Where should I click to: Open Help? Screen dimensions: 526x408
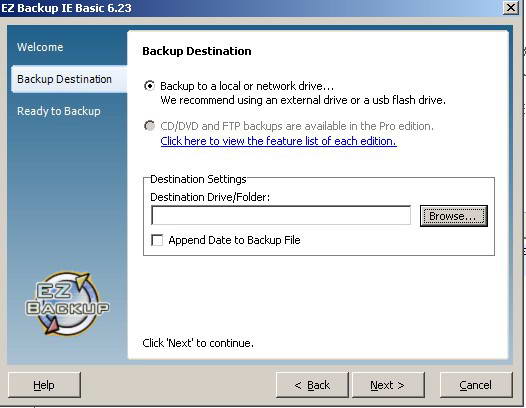pyautogui.click(x=44, y=385)
